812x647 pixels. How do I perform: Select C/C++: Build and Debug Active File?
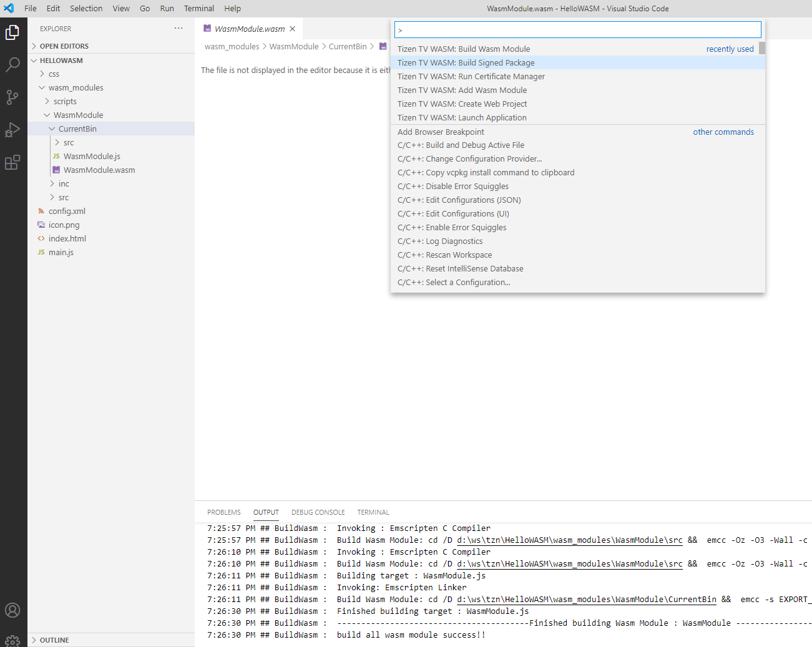click(x=578, y=145)
